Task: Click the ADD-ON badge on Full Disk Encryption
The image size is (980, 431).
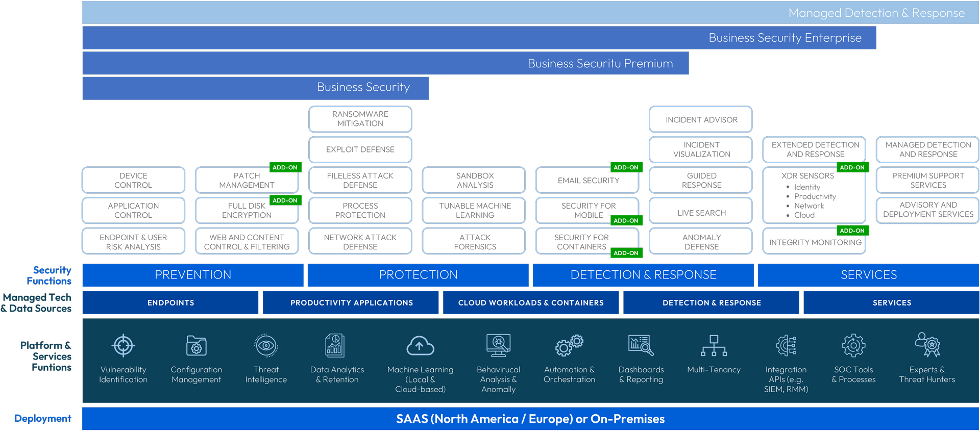Action: pos(285,200)
